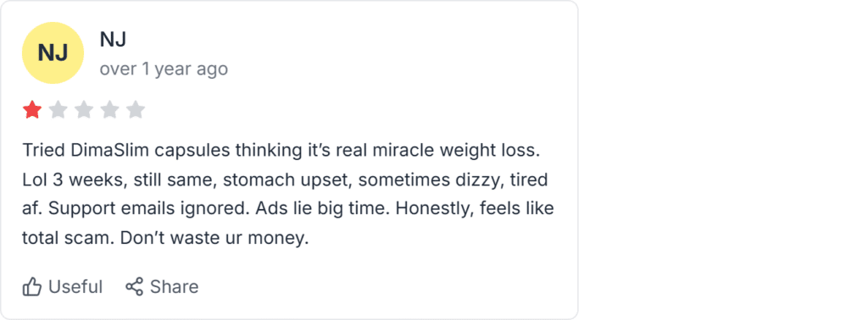Click the Share text label
Screen dimensions: 868x320
174,287
